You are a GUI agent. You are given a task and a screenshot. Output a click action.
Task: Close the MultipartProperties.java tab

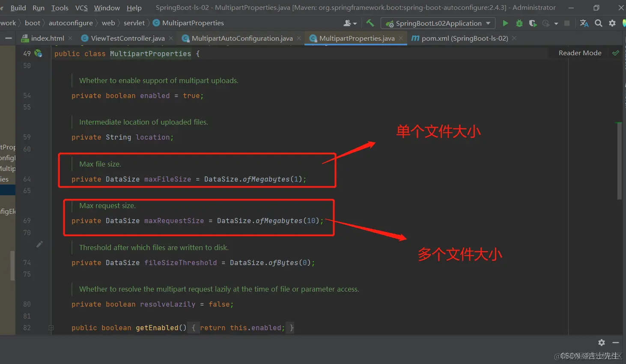[401, 38]
